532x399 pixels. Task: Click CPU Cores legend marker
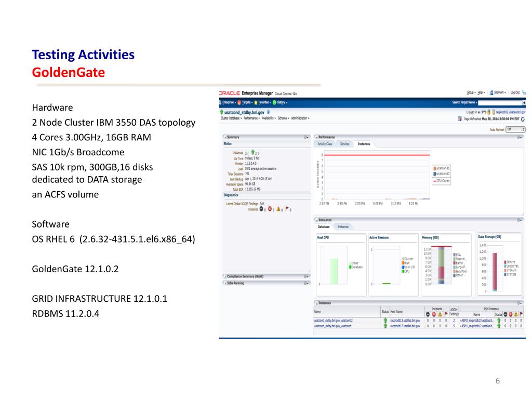click(x=435, y=181)
